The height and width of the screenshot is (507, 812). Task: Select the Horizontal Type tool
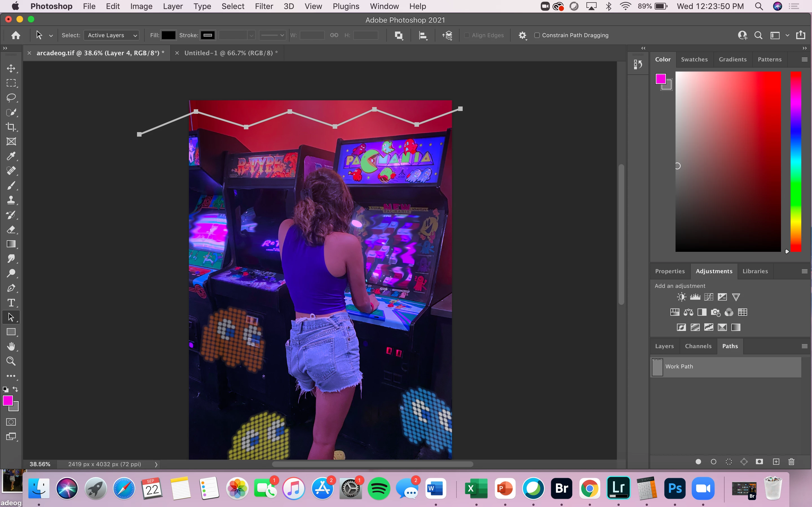[x=11, y=303]
